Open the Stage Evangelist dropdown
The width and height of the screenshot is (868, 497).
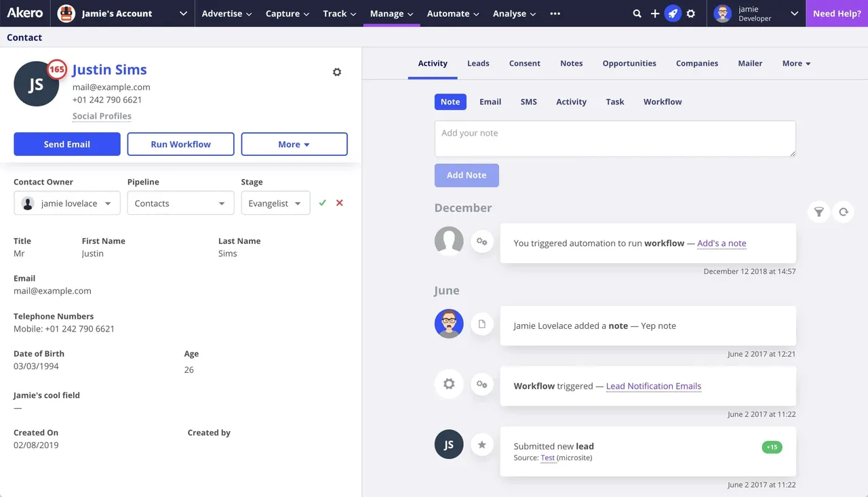pos(275,203)
